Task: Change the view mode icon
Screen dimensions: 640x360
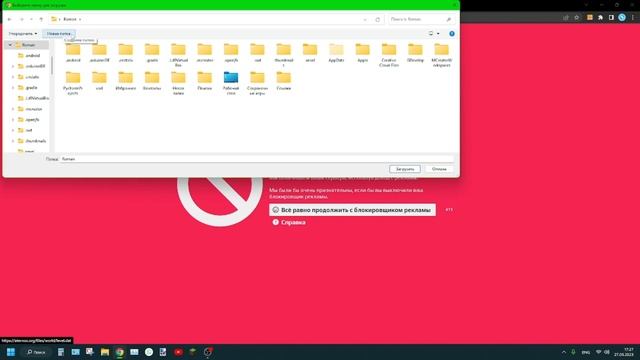Action: point(431,33)
